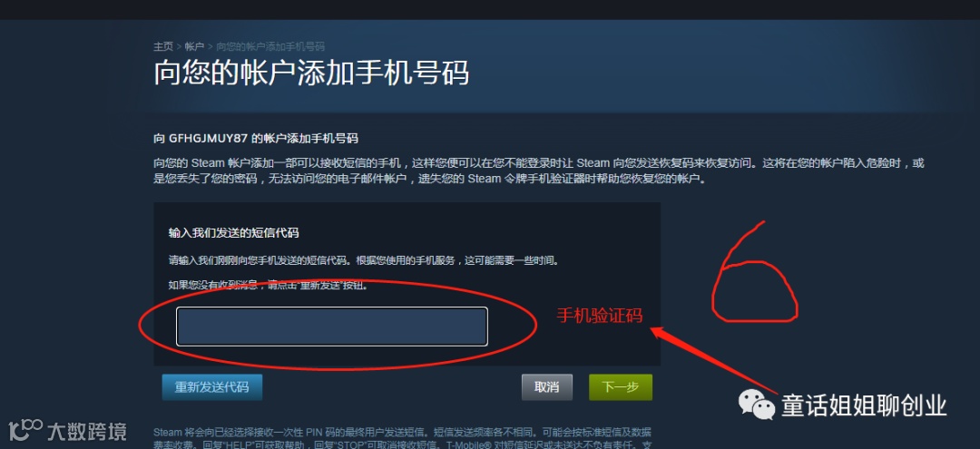The height and width of the screenshot is (449, 980).
Task: Click the 重新发送代码 button
Action: pyautogui.click(x=211, y=387)
